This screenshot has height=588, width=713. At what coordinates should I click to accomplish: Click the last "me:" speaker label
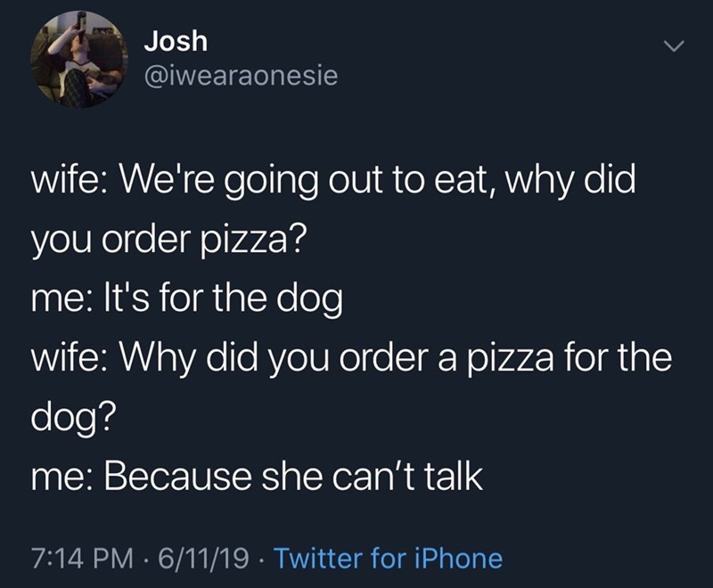coord(61,478)
